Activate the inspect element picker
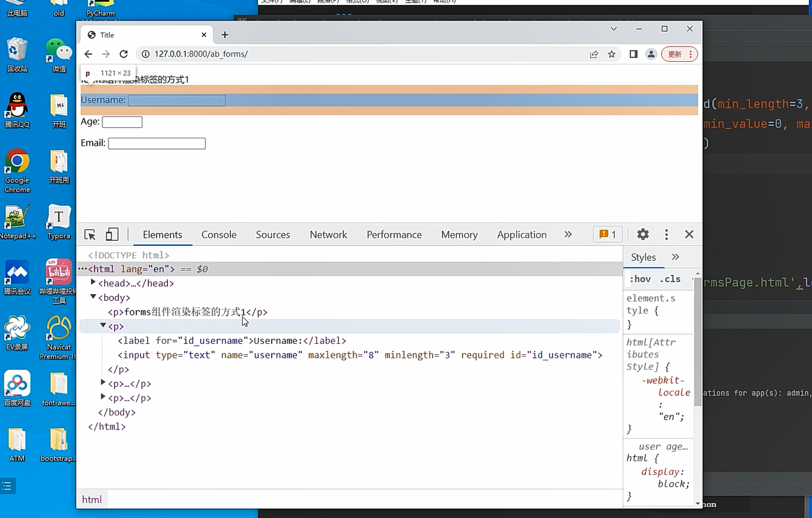Viewport: 812px width, 518px height. point(90,235)
